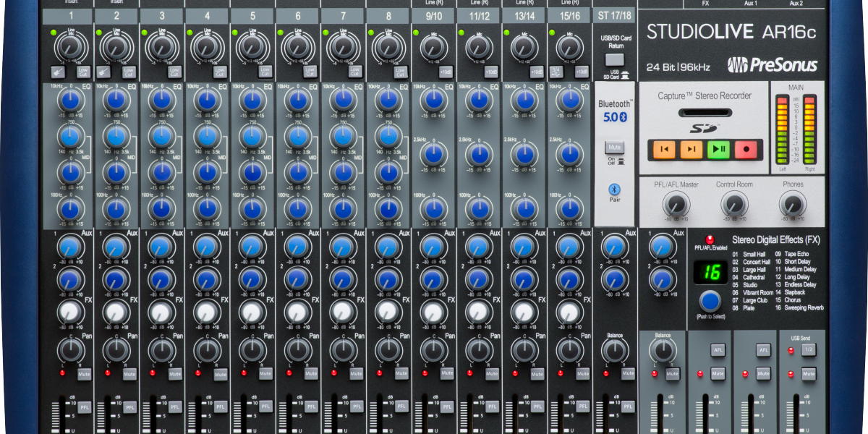Toggle the channel 15/16 3/4 USB switch
This screenshot has width=868, height=434.
(557, 72)
